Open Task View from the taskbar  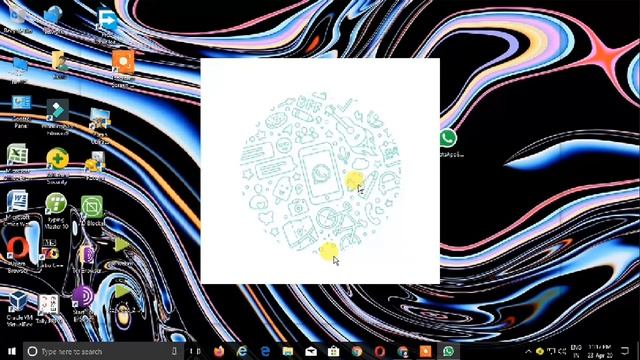pos(195,351)
